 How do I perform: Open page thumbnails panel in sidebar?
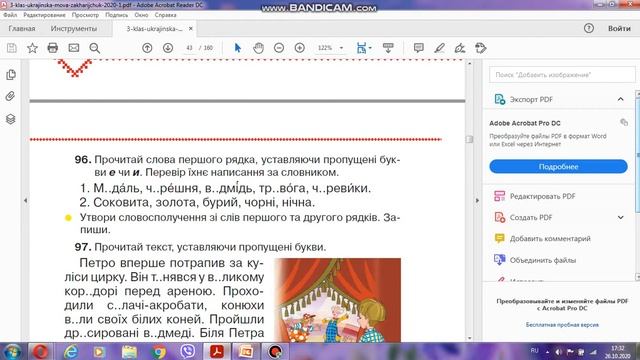click(11, 75)
